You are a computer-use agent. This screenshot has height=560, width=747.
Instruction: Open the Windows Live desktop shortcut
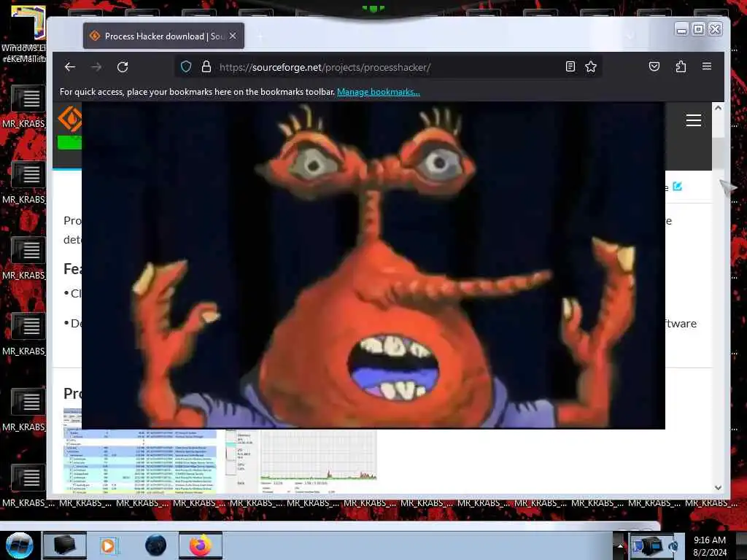(24, 34)
